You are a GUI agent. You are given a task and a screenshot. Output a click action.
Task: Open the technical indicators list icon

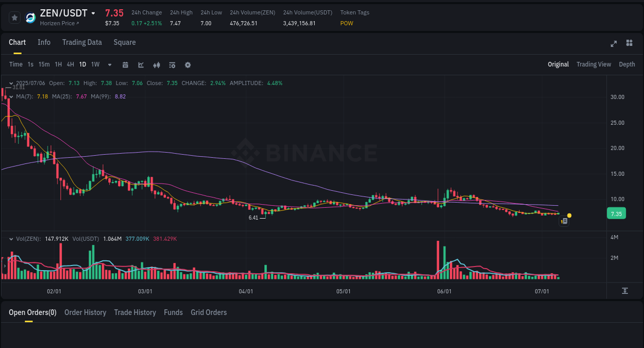pyautogui.click(x=172, y=64)
